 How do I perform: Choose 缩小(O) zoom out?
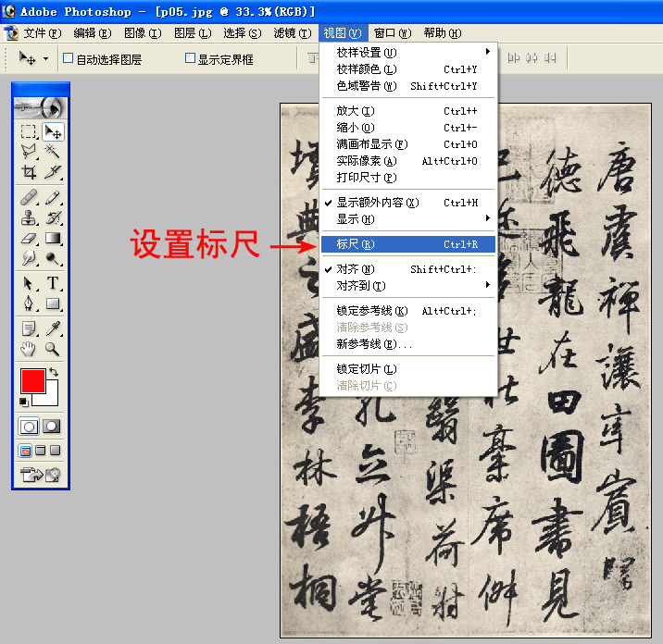coord(408,128)
